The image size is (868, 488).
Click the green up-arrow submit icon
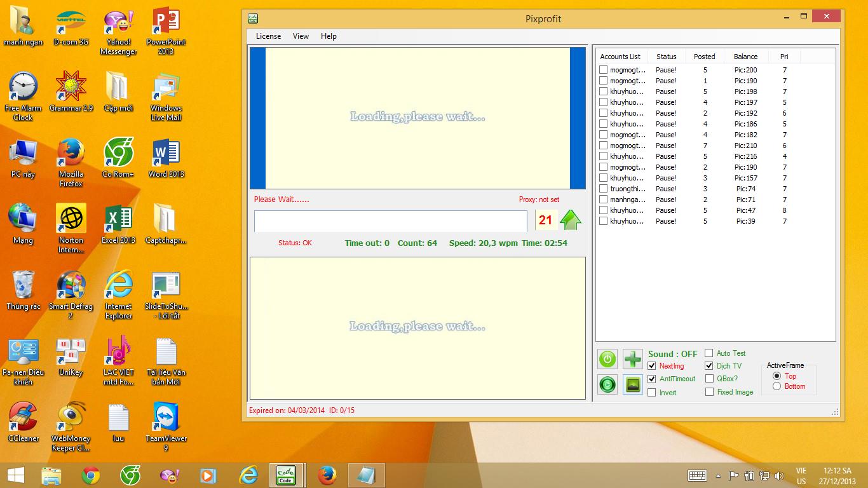571,220
